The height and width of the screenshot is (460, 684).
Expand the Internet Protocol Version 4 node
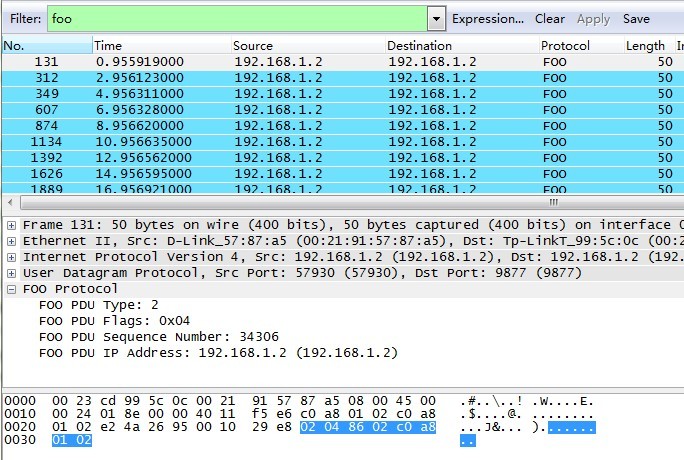11,258
